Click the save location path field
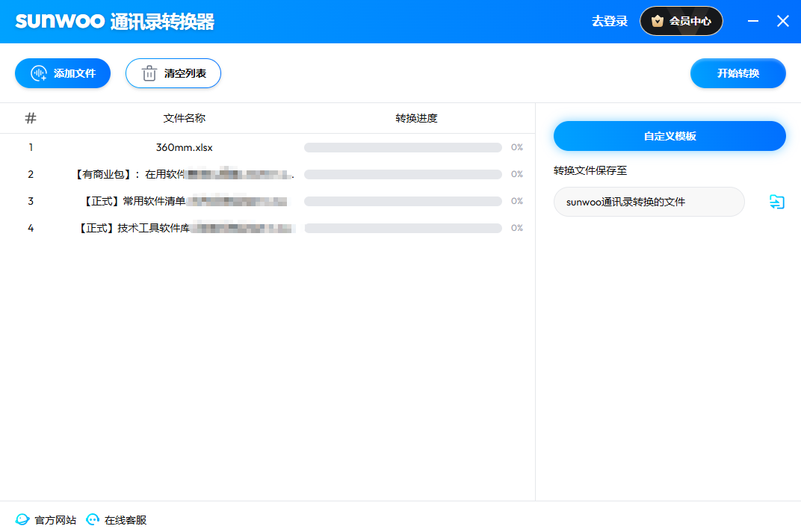This screenshot has height=532, width=801. click(x=649, y=202)
